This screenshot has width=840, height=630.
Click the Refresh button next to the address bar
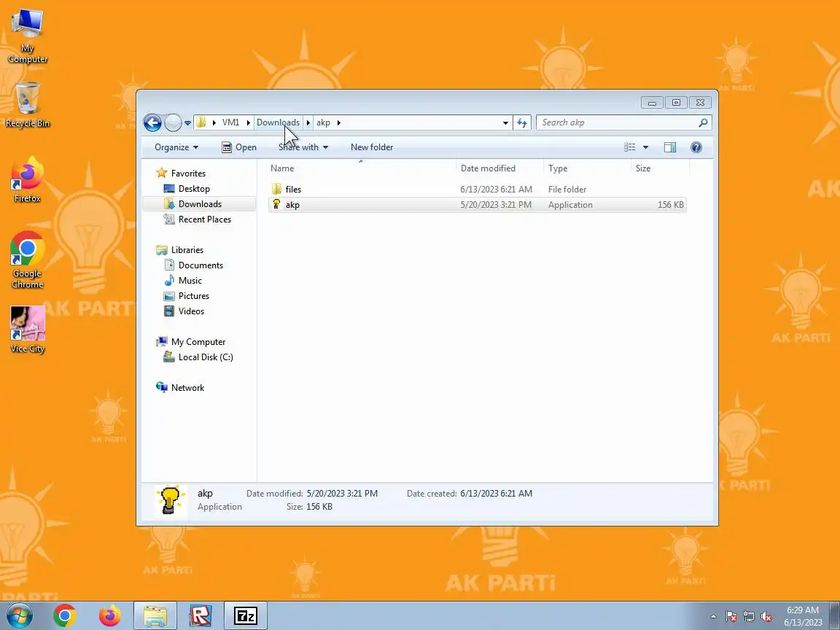[x=522, y=122]
